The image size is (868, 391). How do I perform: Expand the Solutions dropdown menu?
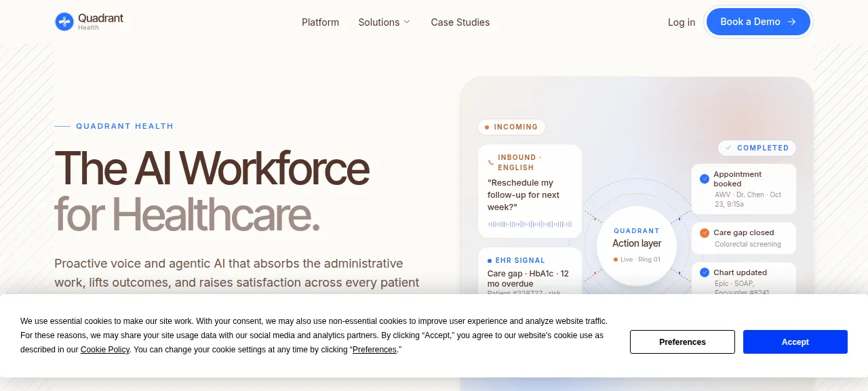pos(384,22)
